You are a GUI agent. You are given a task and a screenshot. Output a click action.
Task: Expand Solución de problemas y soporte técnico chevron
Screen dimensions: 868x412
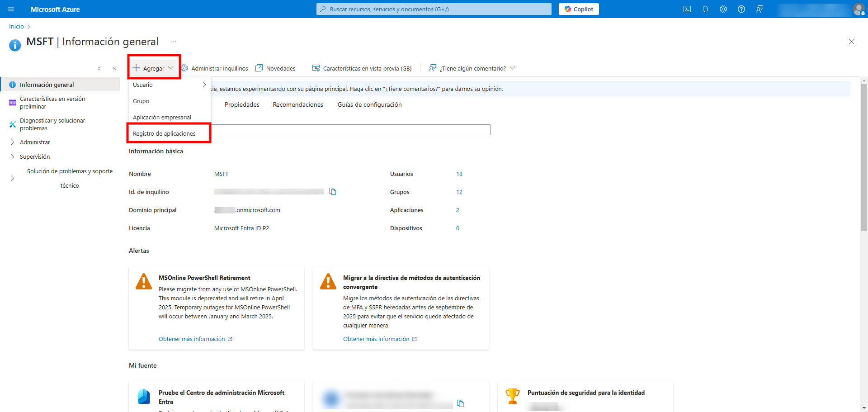13,178
